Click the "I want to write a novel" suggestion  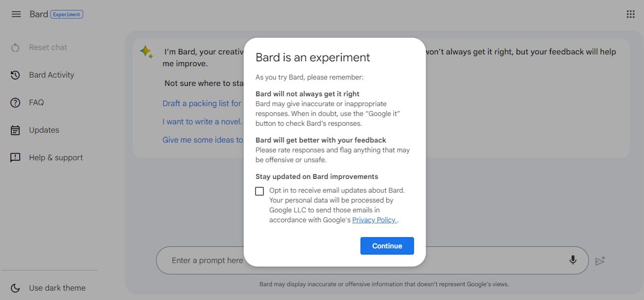(202, 122)
